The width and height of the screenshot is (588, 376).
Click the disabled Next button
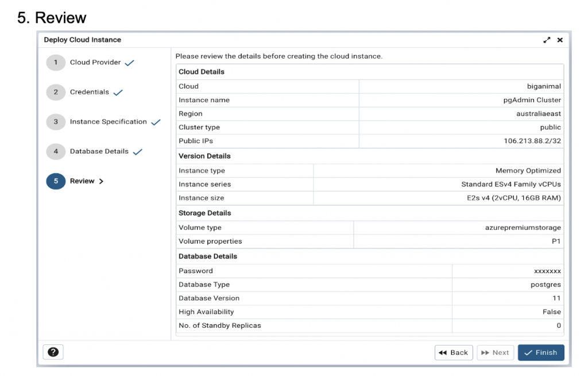click(495, 352)
